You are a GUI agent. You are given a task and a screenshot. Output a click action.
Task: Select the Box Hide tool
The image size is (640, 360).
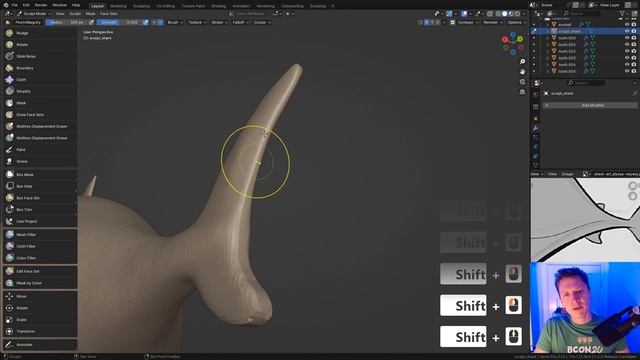(40, 186)
